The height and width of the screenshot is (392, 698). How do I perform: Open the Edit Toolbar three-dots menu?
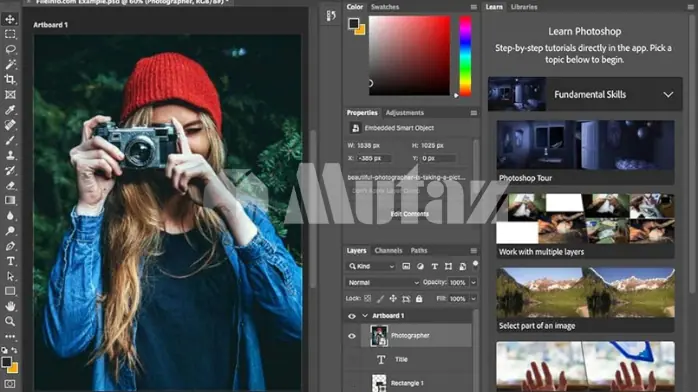10,336
